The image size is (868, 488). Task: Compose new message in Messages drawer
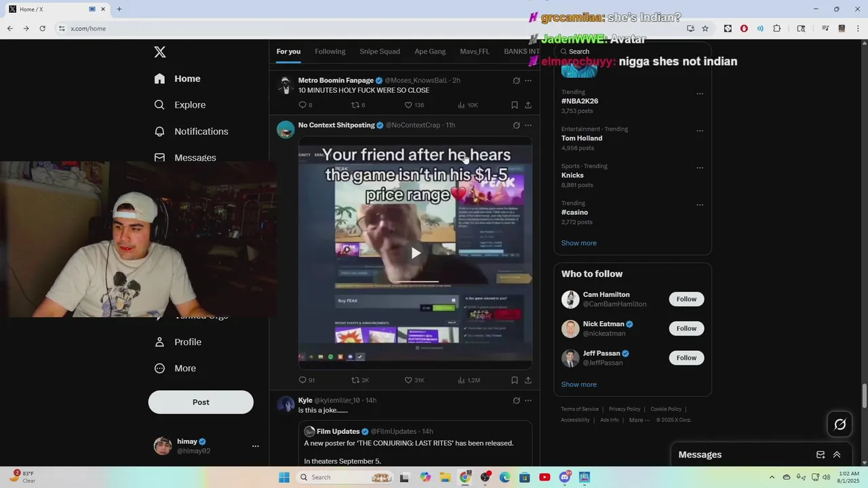tap(821, 455)
